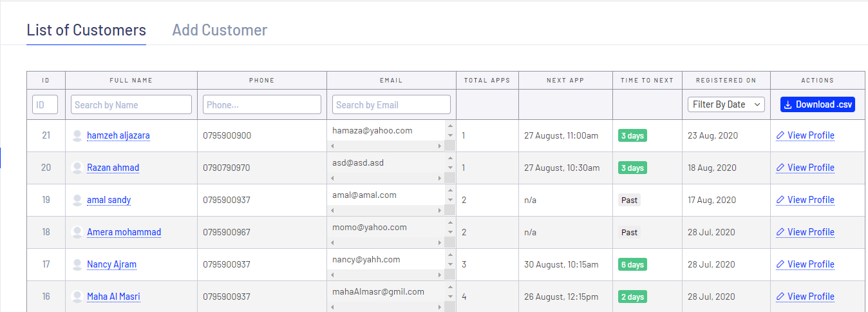
Task: Click phone number 0795900900
Action: (x=227, y=135)
